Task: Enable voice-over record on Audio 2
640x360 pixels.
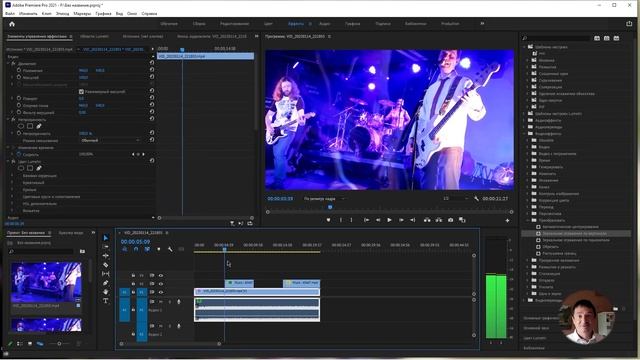Action: (179, 326)
